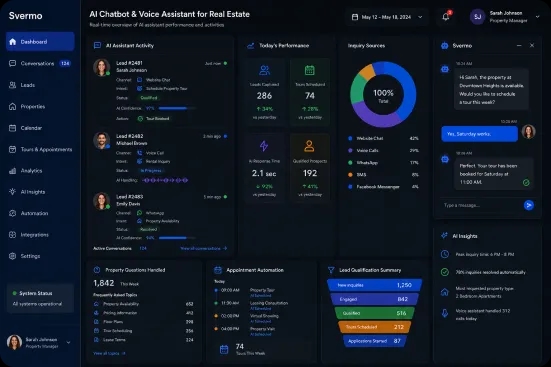
Task: Click the Website Chat legend entry
Action: [383, 139]
